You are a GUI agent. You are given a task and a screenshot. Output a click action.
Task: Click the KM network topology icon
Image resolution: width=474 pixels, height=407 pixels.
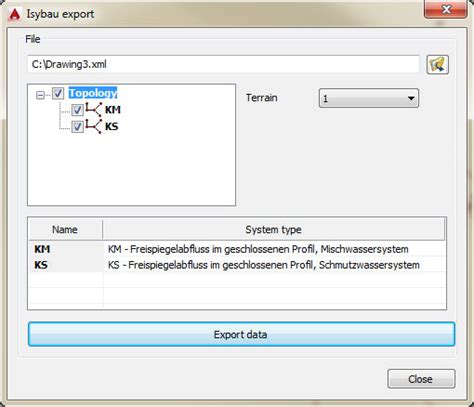pos(93,109)
